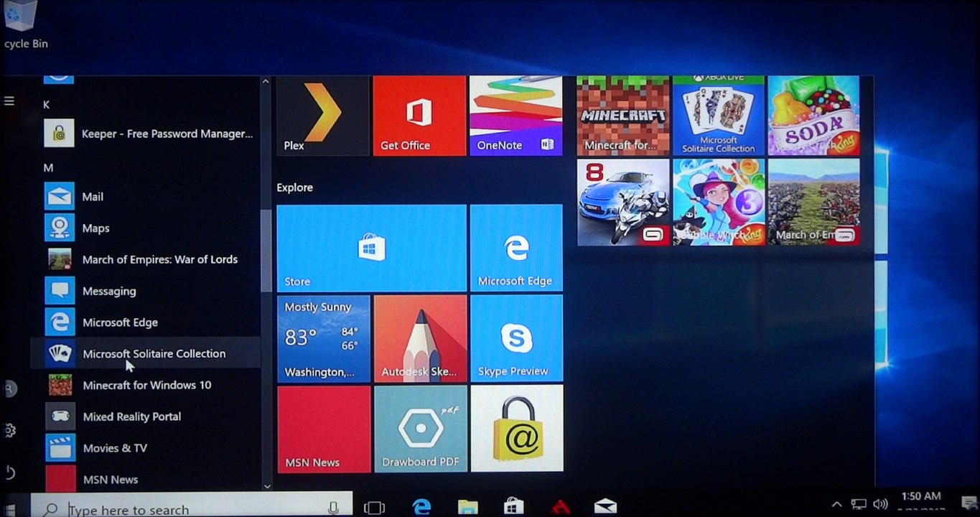Launch Microsoft Solitaire Collection from app list
Viewport: 980px width, 517px height.
point(146,353)
